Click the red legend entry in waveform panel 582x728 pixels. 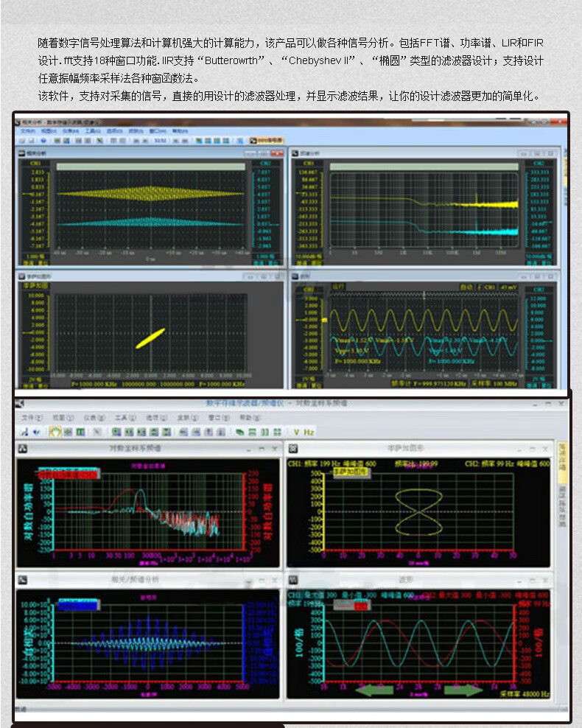click(361, 606)
